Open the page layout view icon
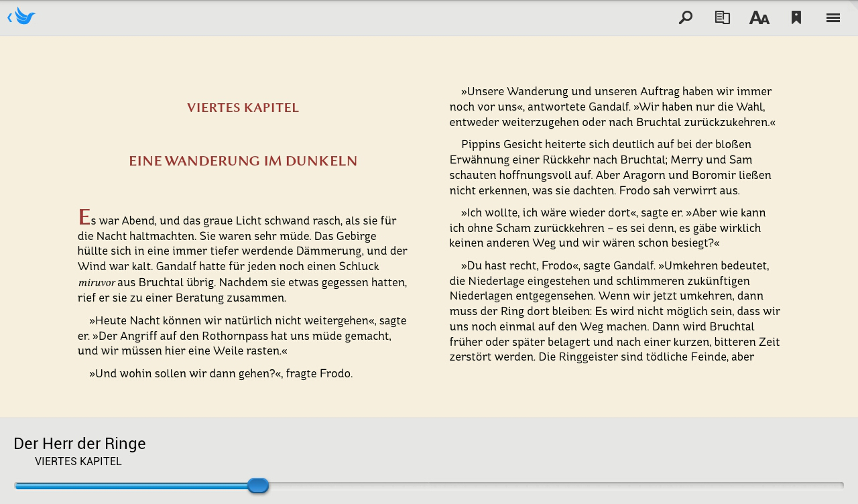 [722, 17]
